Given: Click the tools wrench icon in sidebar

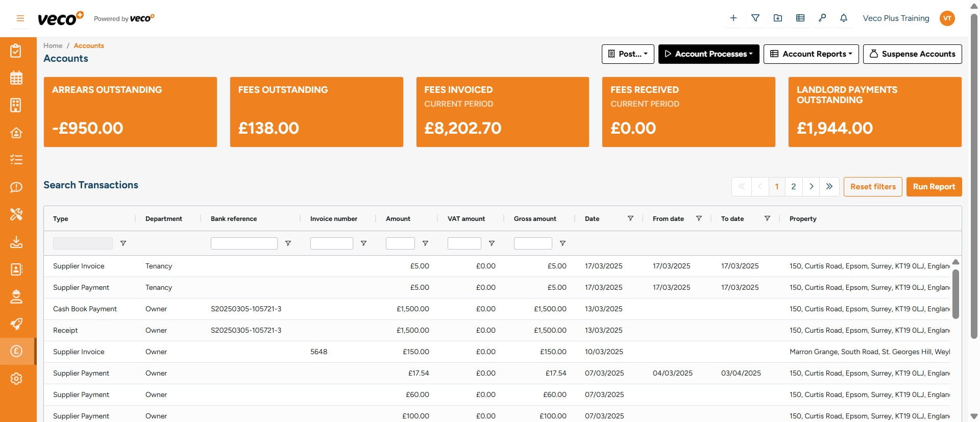Looking at the screenshot, I should click(x=16, y=214).
